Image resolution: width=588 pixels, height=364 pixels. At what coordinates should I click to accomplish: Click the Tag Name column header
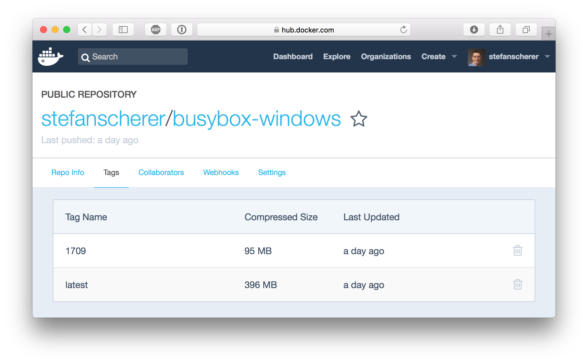[x=86, y=217]
